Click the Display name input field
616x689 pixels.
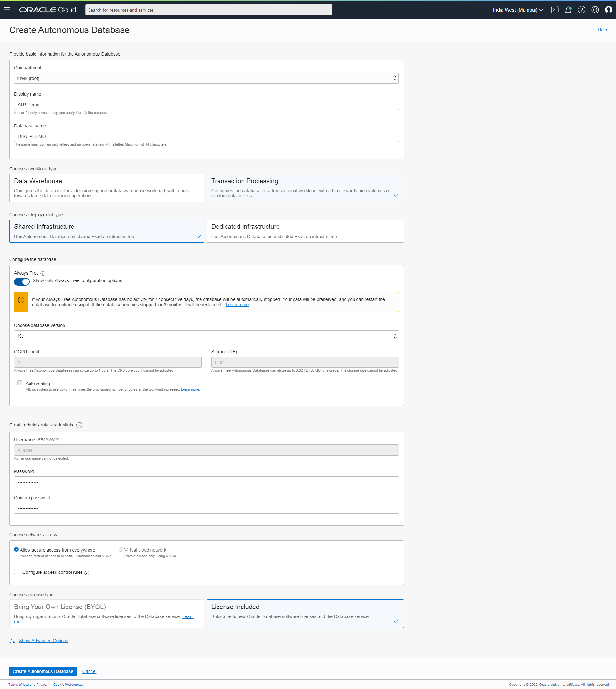206,104
